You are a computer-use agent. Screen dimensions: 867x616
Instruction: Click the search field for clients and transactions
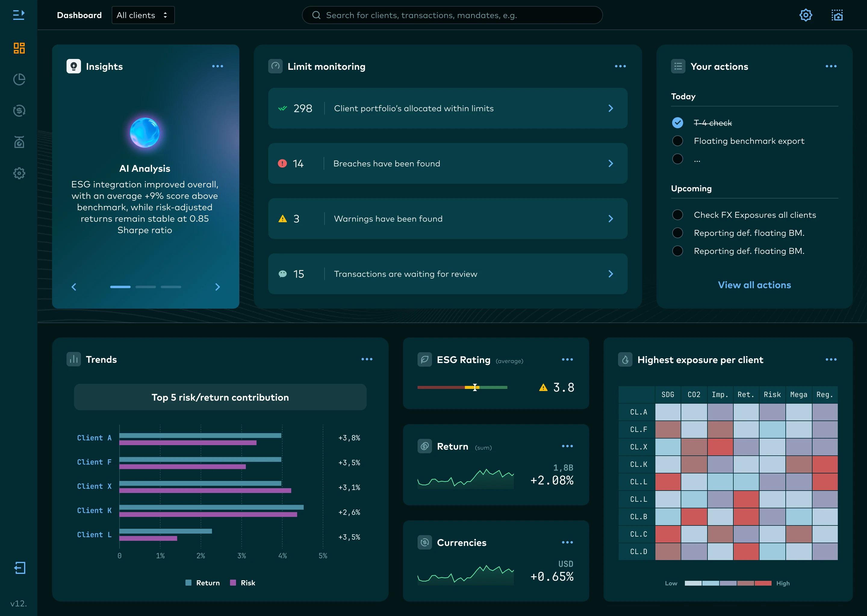click(452, 15)
